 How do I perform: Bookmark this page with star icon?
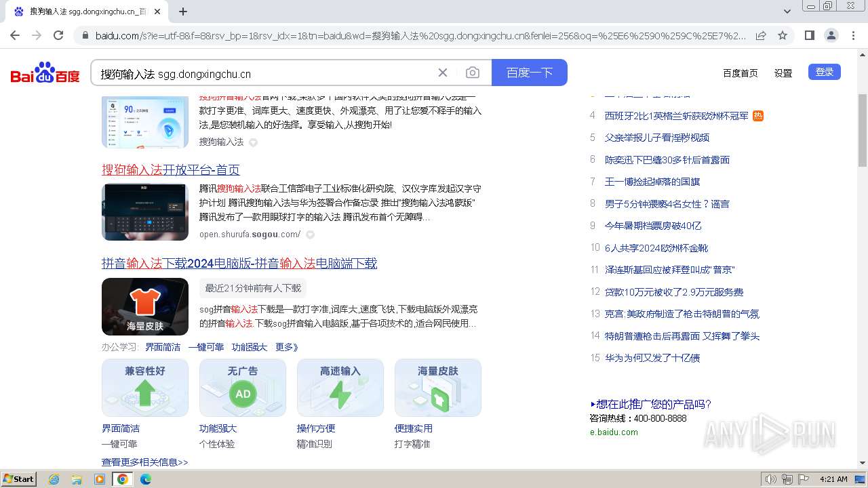tap(783, 35)
